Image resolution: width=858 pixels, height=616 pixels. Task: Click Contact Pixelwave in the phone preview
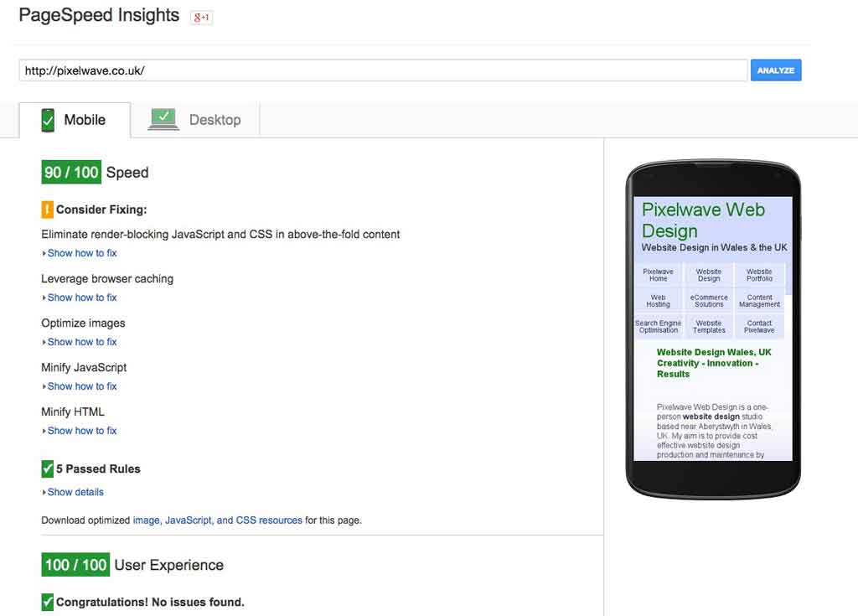point(759,326)
